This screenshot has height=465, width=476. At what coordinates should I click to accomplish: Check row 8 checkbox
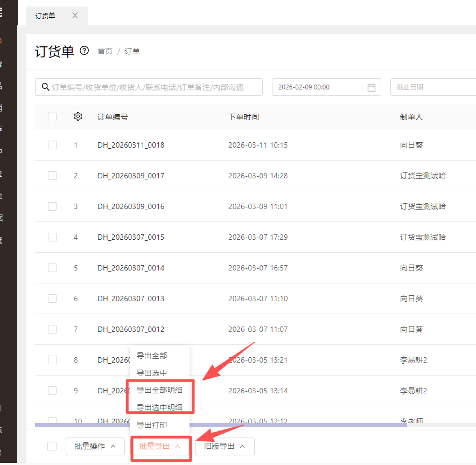[52, 359]
